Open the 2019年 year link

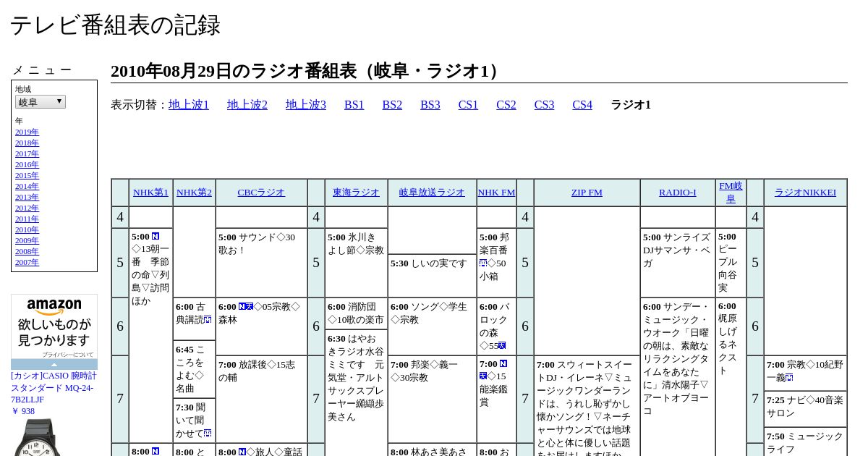tap(27, 132)
